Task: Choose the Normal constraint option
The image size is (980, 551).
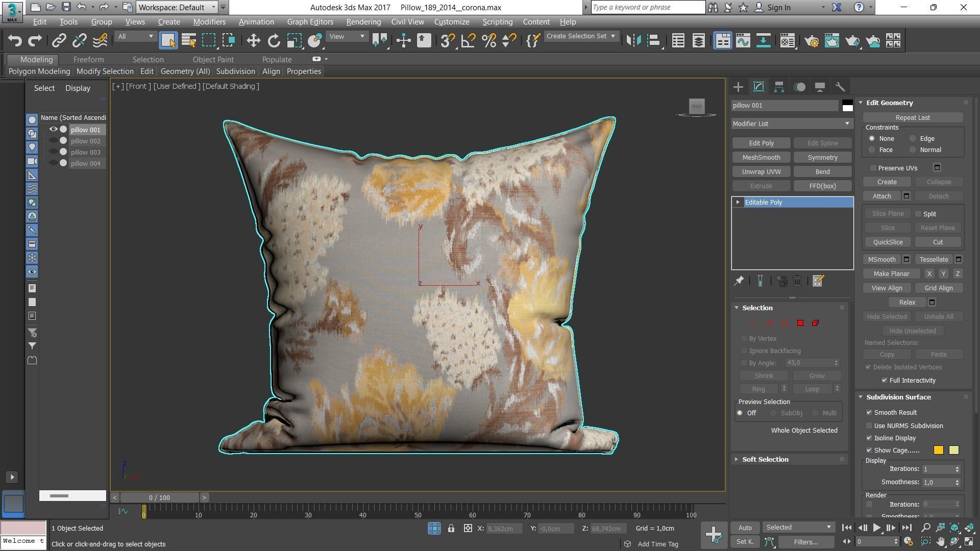Action: pos(913,150)
